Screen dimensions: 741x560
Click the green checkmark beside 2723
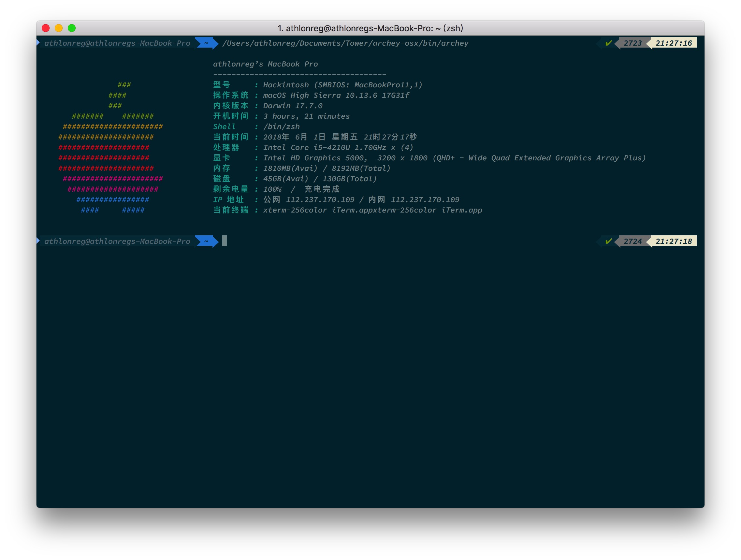coord(608,43)
